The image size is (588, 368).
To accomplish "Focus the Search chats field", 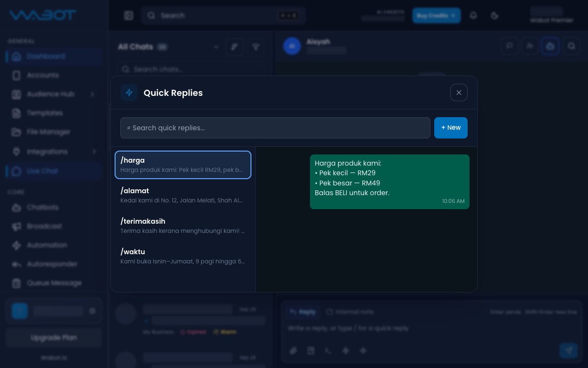I will (191, 69).
